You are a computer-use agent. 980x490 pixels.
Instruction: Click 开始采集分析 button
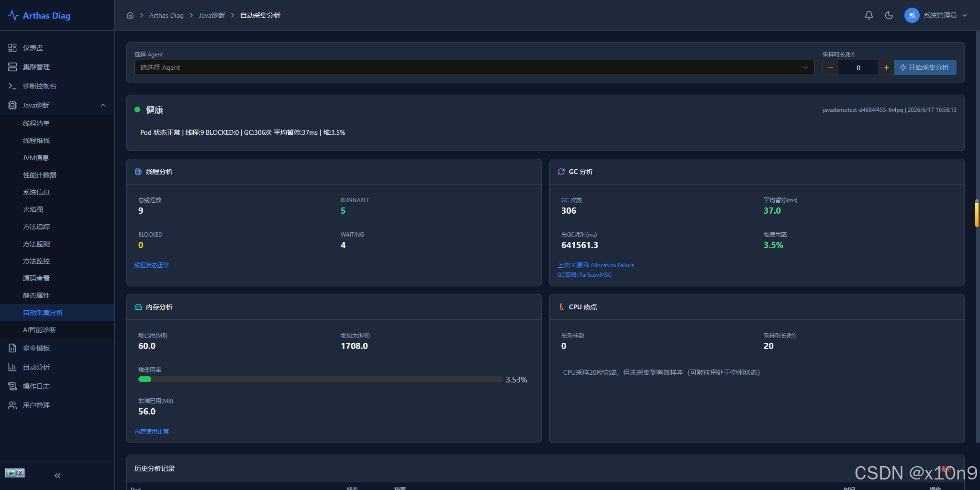pos(925,67)
